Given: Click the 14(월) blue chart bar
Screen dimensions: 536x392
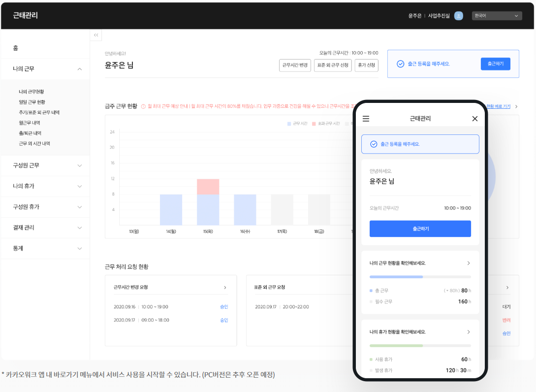Looking at the screenshot, I should point(171,210).
